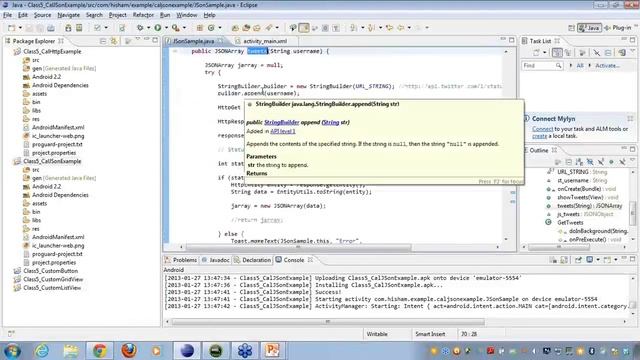The width and height of the screenshot is (640, 360).
Task: Click the Windows Start orb
Action: click(12, 350)
